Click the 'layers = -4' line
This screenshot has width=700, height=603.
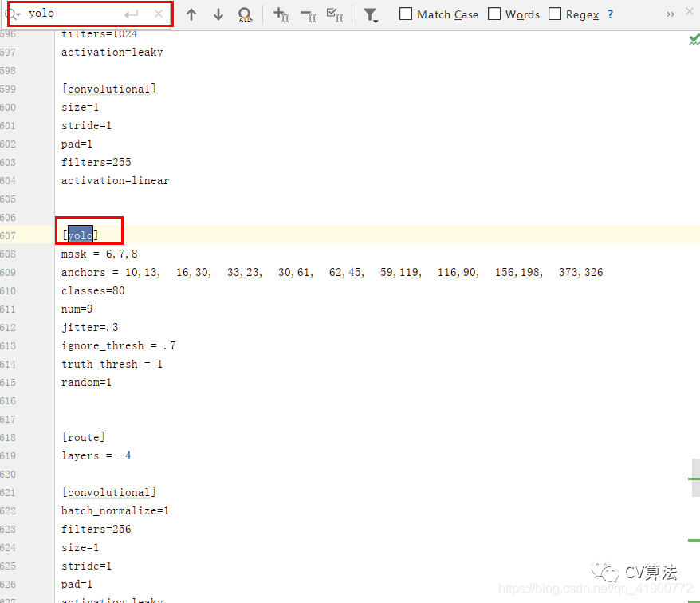tap(96, 455)
